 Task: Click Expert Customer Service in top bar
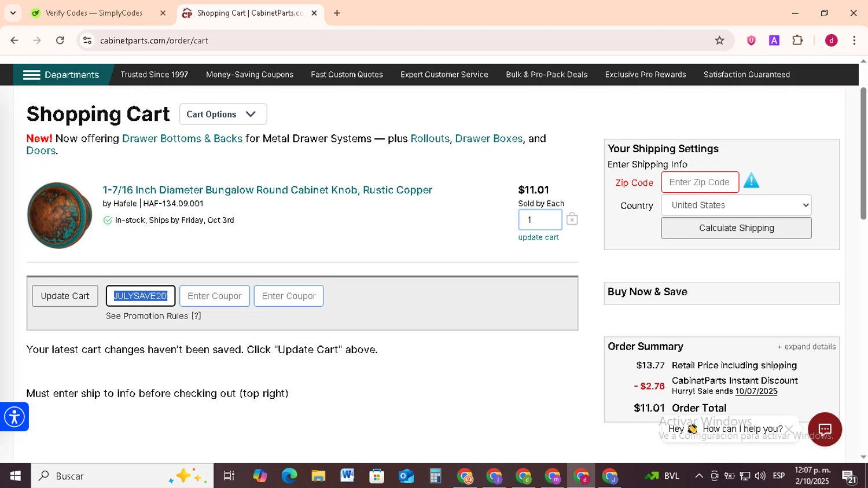(x=444, y=75)
